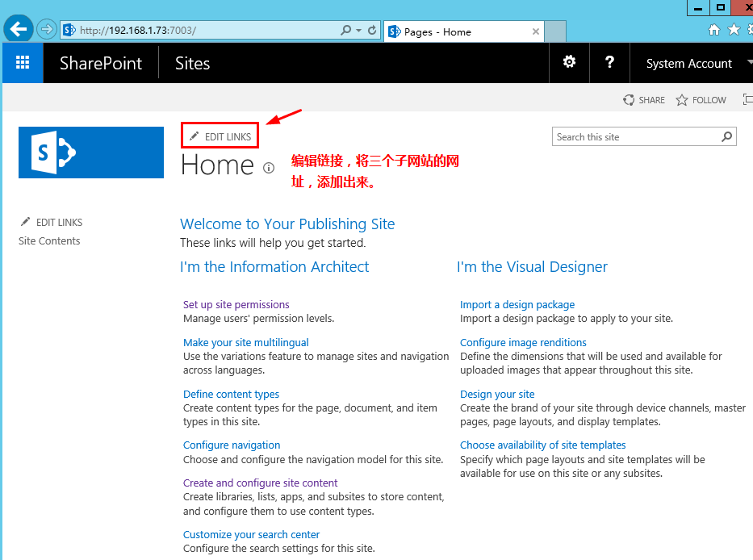Screen dimensions: 753x560
Task: Click I'm the Information Architect heading
Action: click(274, 266)
